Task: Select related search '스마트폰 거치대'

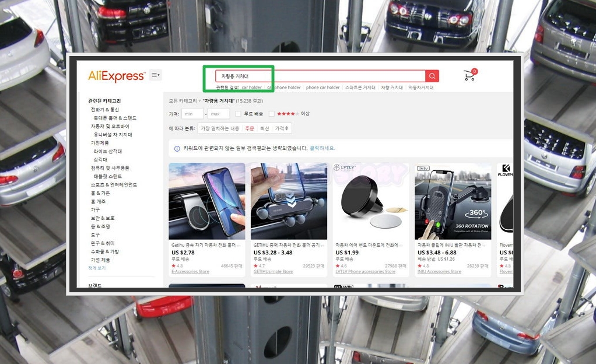Action: click(360, 87)
